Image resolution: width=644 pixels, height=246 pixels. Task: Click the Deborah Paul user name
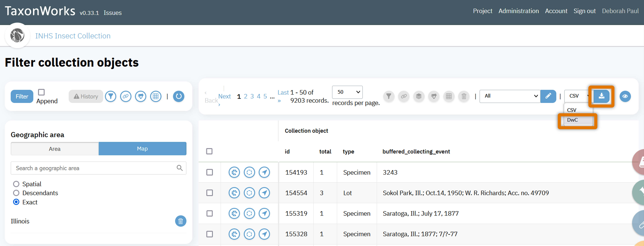coord(620,11)
